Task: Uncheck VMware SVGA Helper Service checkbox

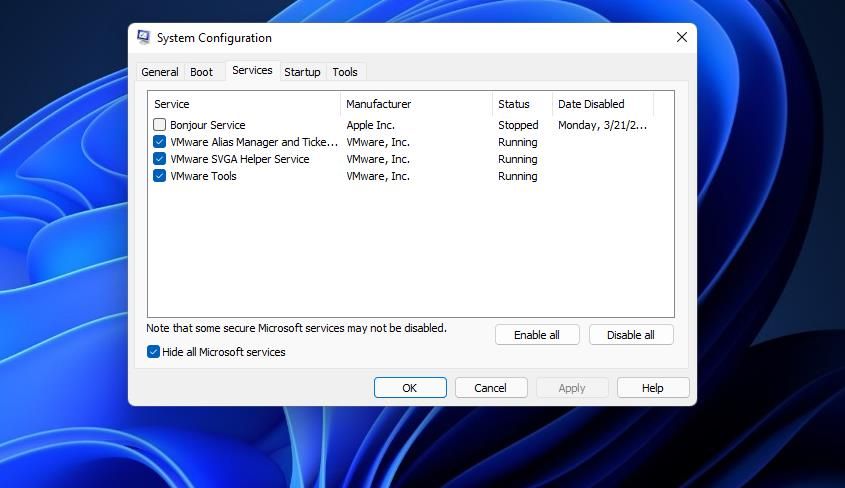Action: [x=160, y=159]
